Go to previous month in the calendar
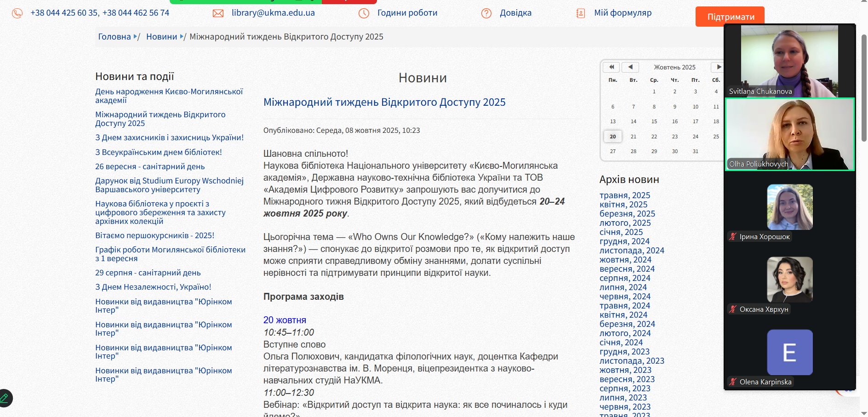The width and height of the screenshot is (868, 417). 630,67
